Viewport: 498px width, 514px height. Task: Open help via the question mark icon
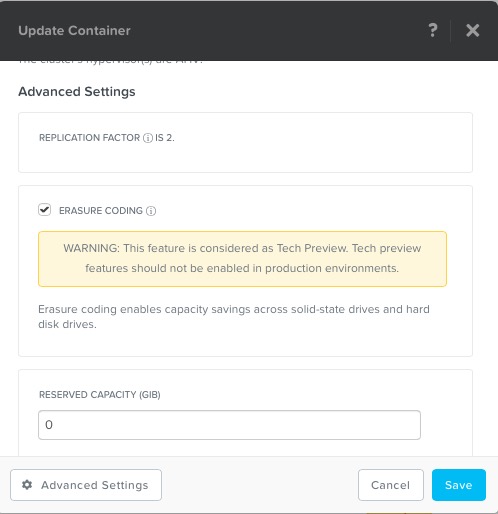(433, 30)
